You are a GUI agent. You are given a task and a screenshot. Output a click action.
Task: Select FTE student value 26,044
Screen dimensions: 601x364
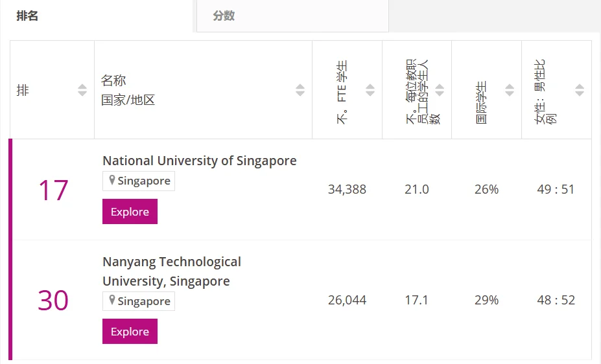pyautogui.click(x=347, y=300)
